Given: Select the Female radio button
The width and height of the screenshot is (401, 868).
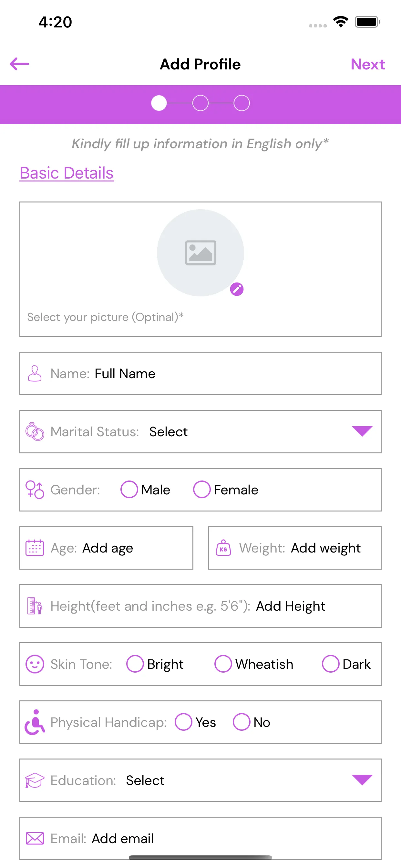Looking at the screenshot, I should (202, 490).
